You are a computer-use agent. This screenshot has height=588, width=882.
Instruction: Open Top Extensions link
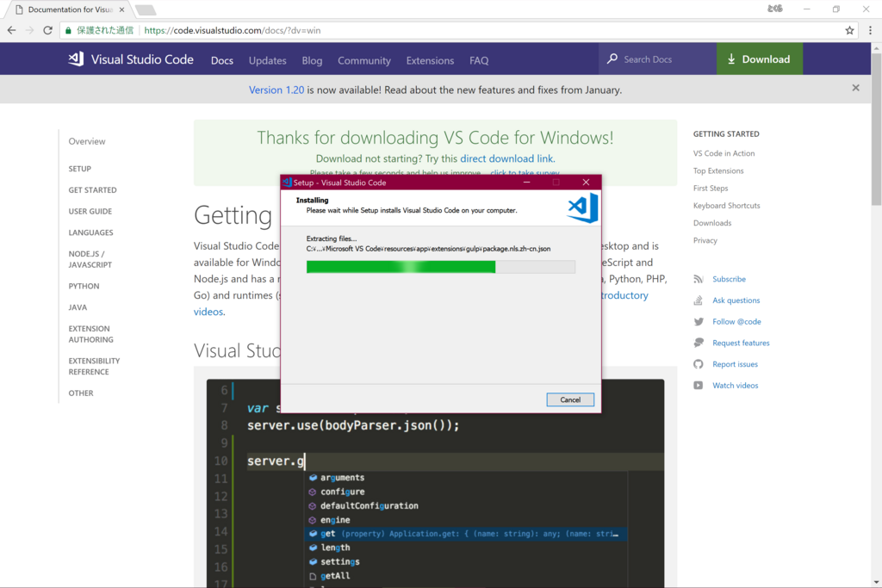[x=717, y=170]
